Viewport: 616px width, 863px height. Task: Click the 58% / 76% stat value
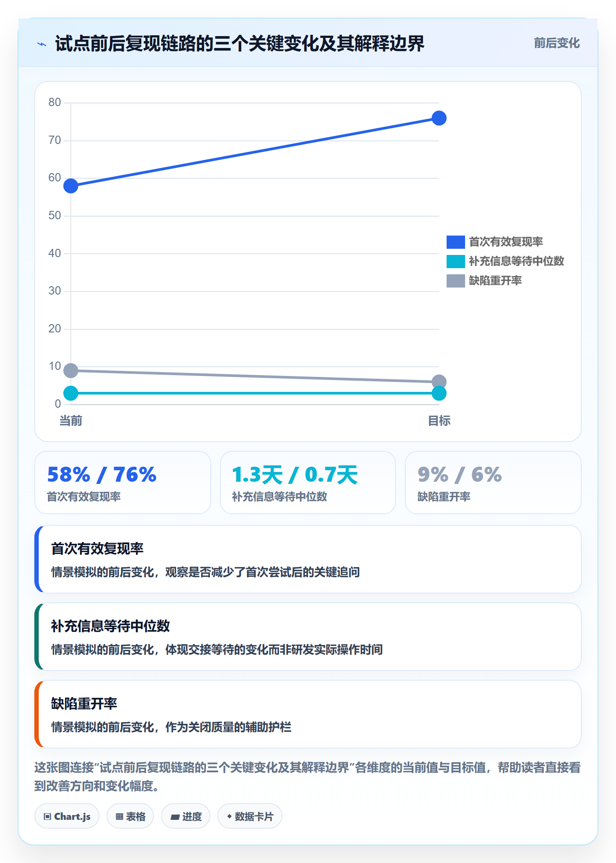click(102, 475)
